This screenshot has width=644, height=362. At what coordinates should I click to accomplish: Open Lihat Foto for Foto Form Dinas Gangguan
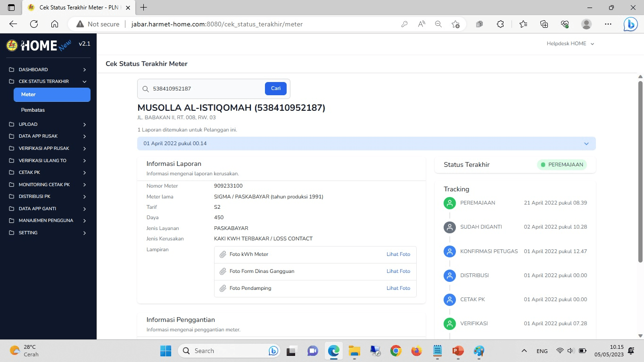398,271
